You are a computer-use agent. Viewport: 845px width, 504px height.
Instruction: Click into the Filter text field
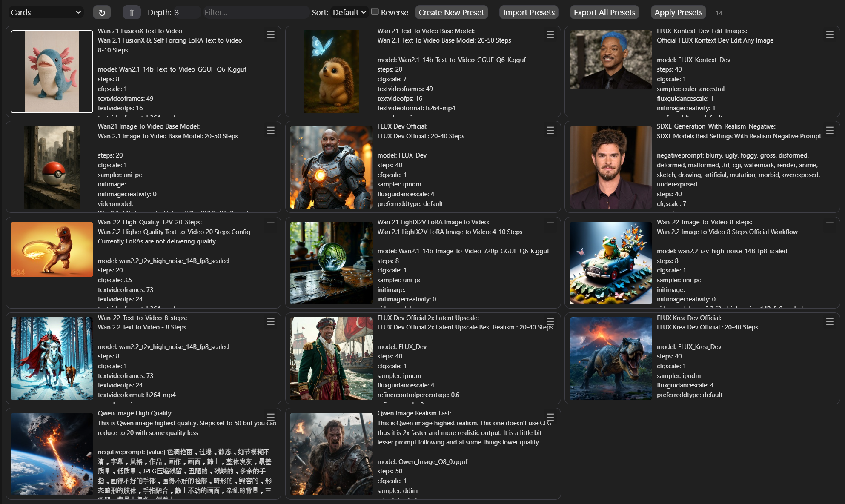[255, 13]
